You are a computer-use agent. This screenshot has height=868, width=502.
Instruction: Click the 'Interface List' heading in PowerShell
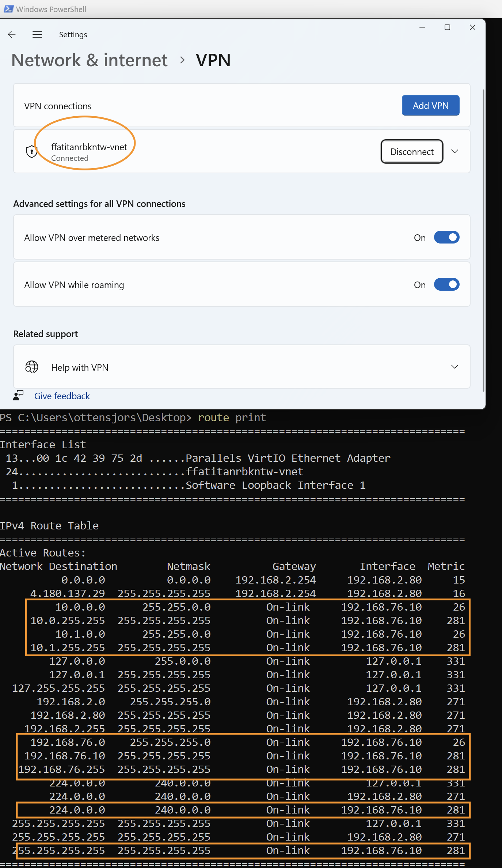tap(43, 445)
